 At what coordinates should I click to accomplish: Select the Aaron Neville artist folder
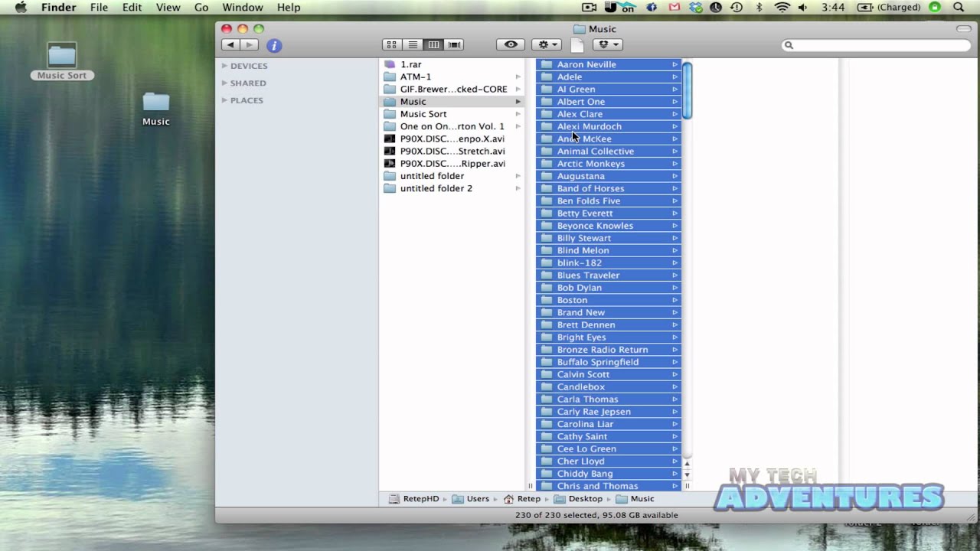[609, 64]
